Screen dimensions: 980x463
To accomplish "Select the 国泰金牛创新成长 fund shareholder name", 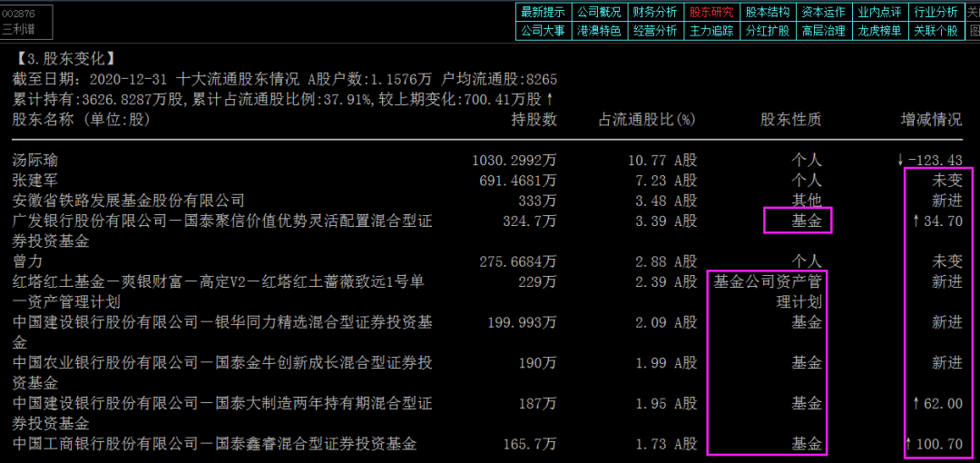I will 222,373.
